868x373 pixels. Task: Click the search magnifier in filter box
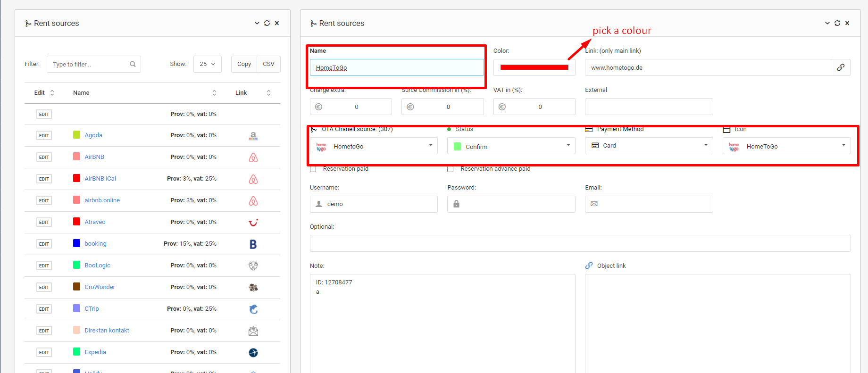tap(133, 64)
